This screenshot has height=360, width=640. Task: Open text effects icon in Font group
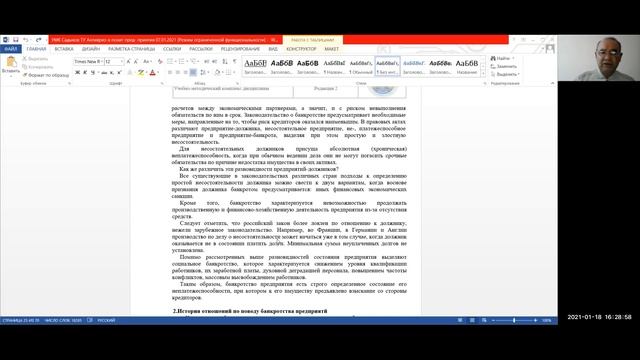pos(130,72)
